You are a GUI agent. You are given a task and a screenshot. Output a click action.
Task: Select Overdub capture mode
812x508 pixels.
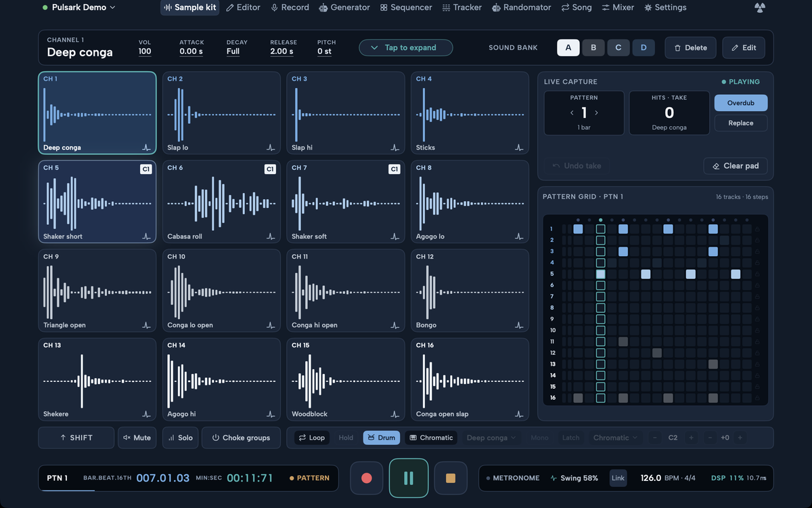741,103
